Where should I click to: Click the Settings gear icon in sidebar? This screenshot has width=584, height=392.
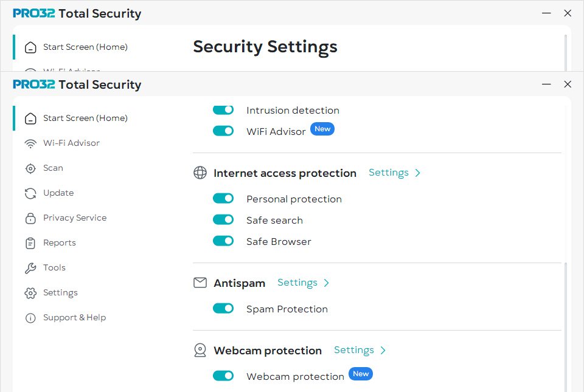(x=30, y=293)
